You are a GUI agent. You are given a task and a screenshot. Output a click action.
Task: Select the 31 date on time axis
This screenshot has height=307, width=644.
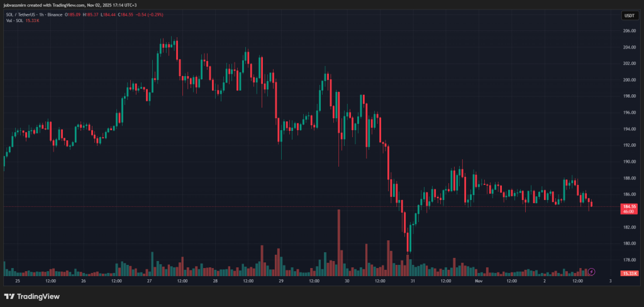point(413,281)
